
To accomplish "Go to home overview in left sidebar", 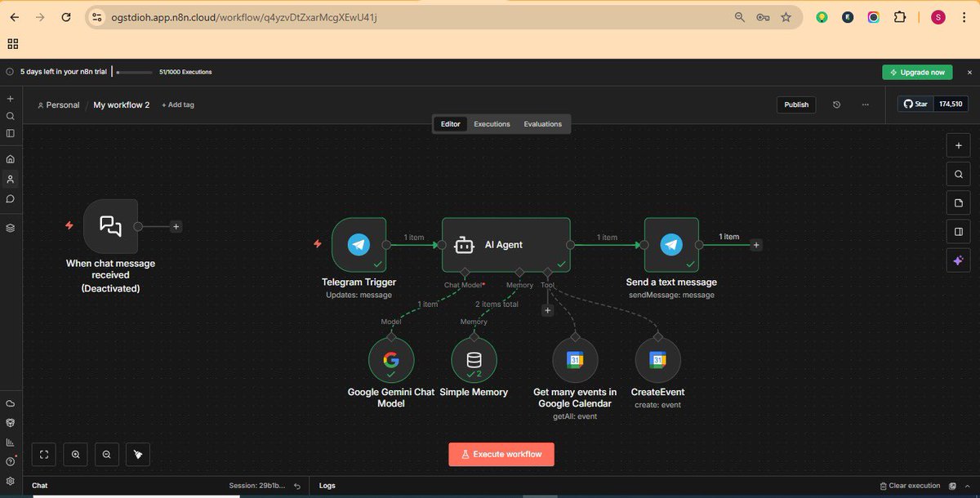I will pos(10,159).
